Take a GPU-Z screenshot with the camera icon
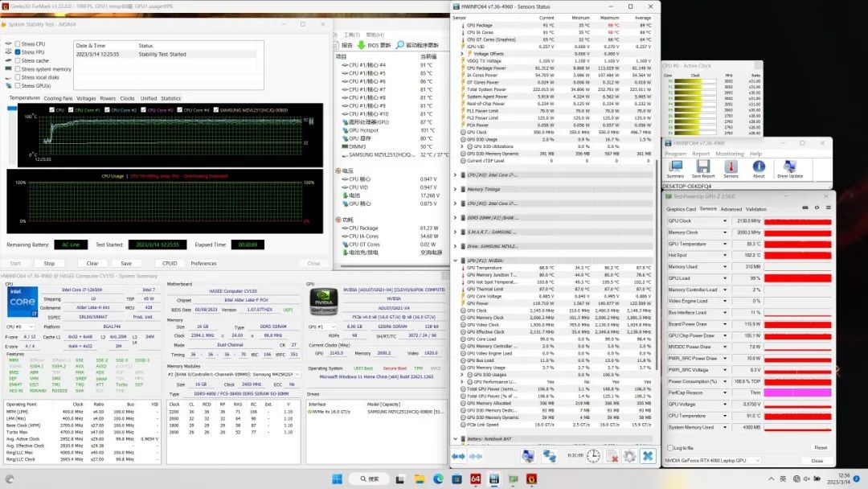The width and height of the screenshot is (868, 489). click(805, 208)
